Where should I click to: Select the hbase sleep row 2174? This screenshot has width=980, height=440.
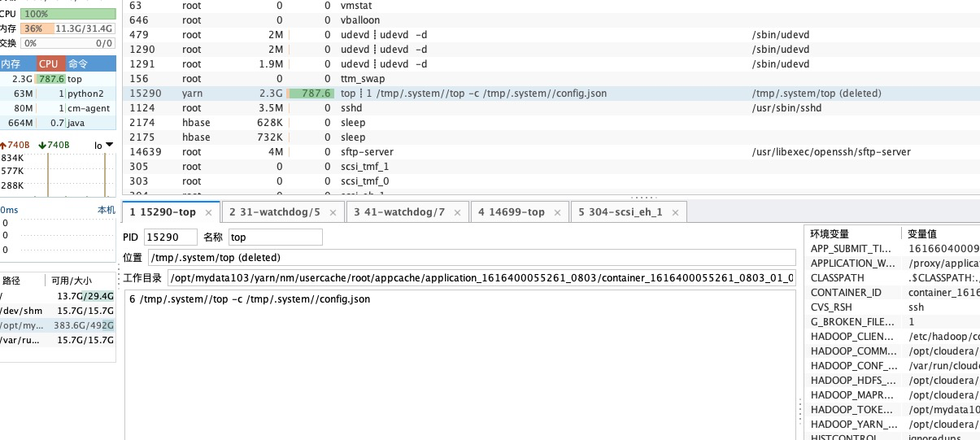(x=551, y=123)
